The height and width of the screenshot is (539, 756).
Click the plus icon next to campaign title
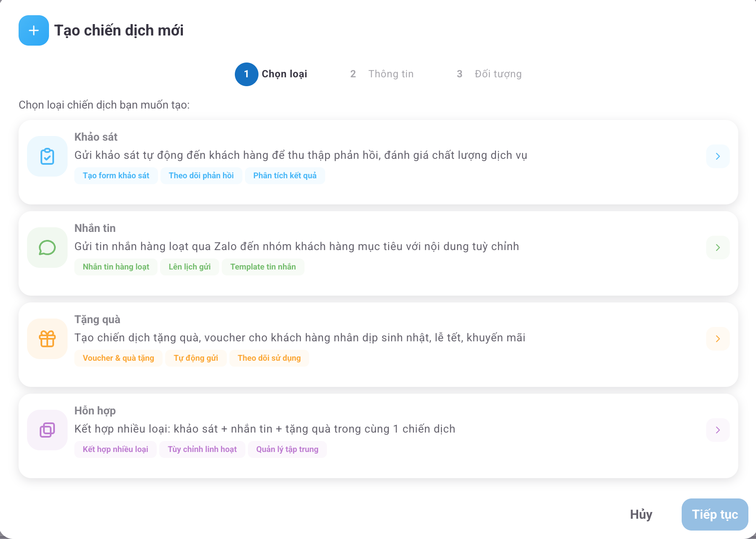pos(33,30)
